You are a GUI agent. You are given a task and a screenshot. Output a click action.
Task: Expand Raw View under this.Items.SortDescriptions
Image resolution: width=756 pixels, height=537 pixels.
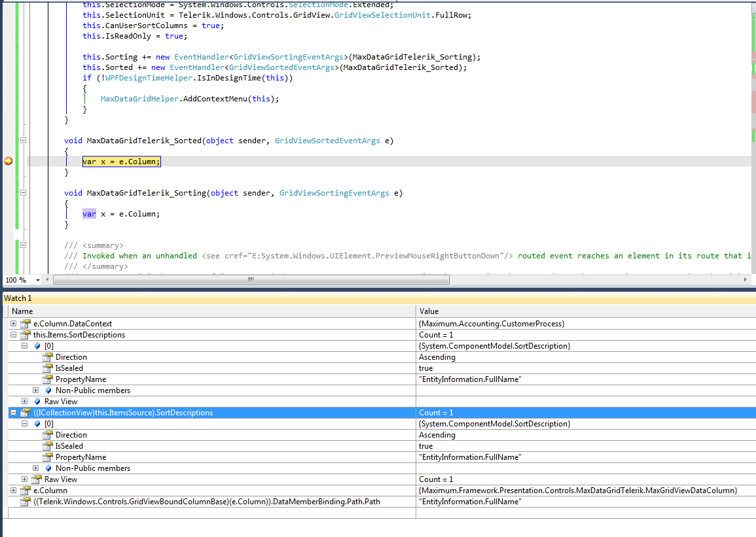point(25,402)
